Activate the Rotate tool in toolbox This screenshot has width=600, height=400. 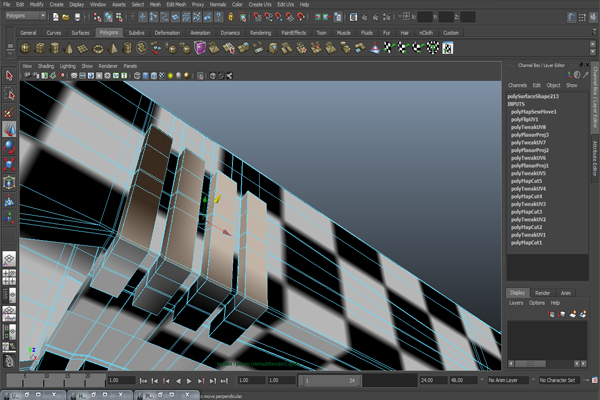9,147
